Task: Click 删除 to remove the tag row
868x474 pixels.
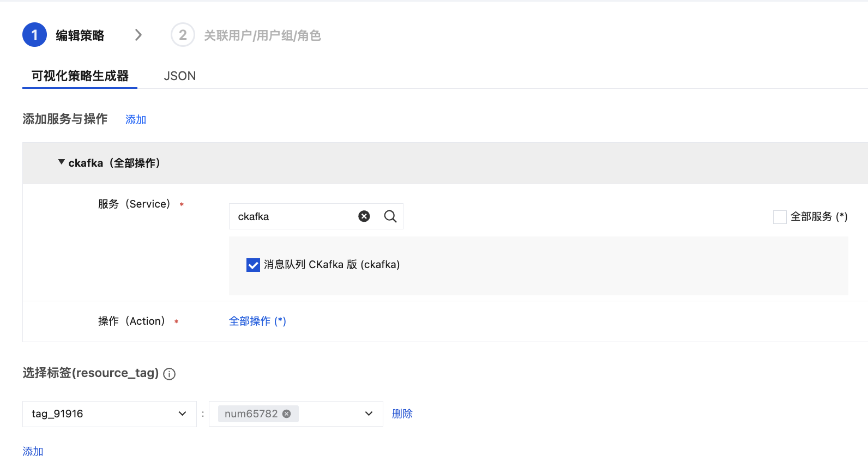Action: 402,414
